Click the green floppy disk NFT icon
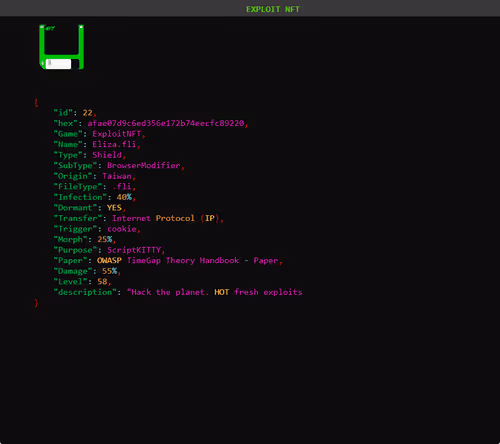500x444 pixels. pos(61,47)
